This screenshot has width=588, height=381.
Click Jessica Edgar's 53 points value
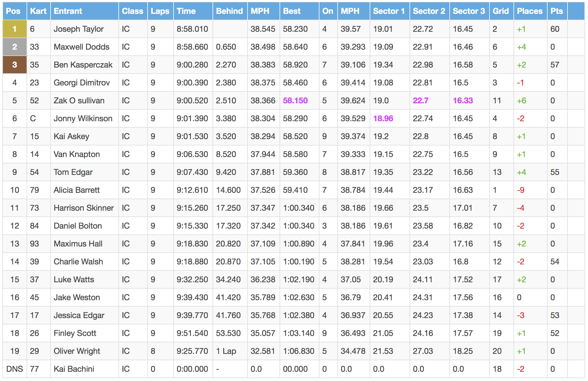555,315
